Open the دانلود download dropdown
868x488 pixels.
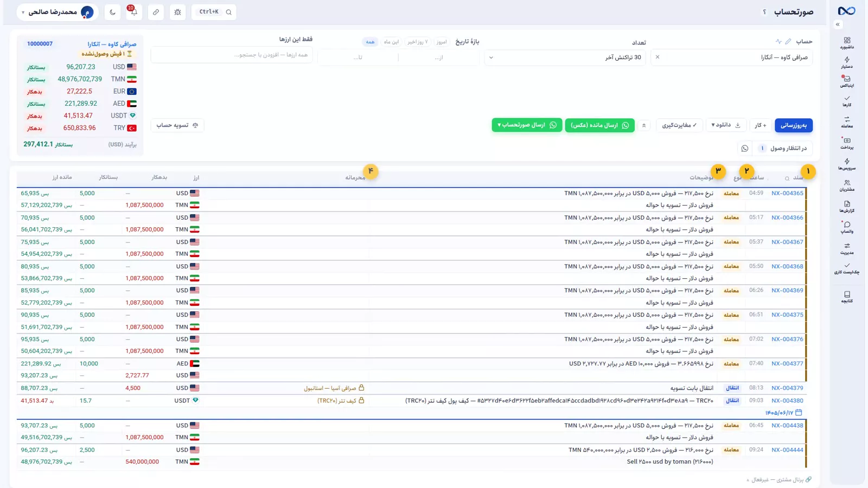(726, 125)
